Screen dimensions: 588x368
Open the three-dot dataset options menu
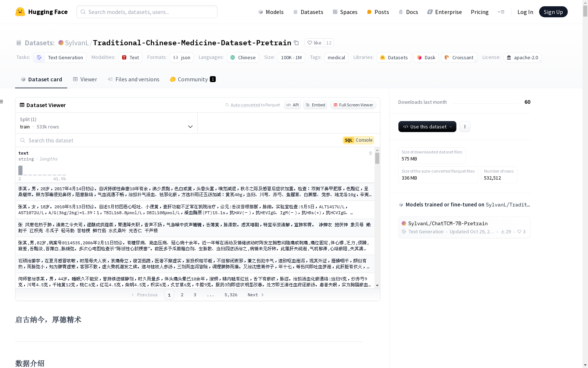tap(465, 127)
